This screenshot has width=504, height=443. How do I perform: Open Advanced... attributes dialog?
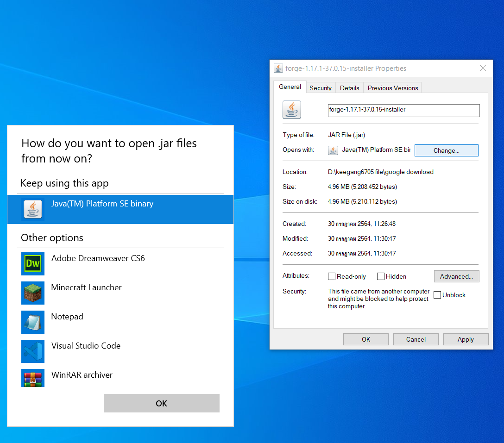456,276
